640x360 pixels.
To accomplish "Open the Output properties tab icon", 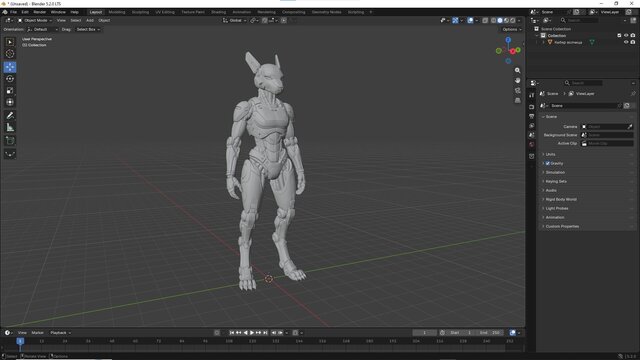I will pos(531,116).
